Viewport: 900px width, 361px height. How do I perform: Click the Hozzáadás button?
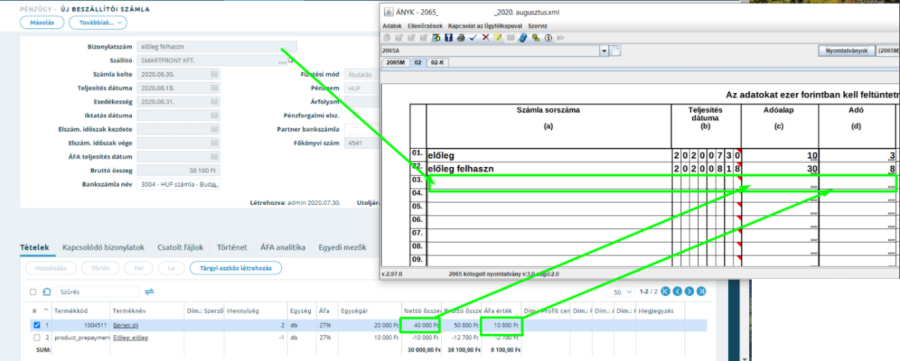[x=52, y=268]
